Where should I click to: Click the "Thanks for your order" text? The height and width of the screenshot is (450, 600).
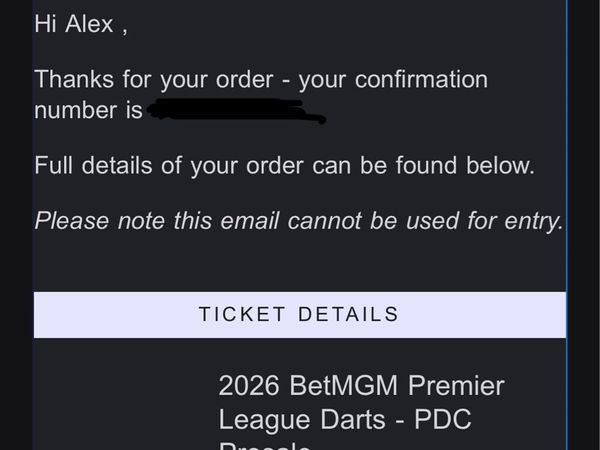pyautogui.click(x=155, y=80)
